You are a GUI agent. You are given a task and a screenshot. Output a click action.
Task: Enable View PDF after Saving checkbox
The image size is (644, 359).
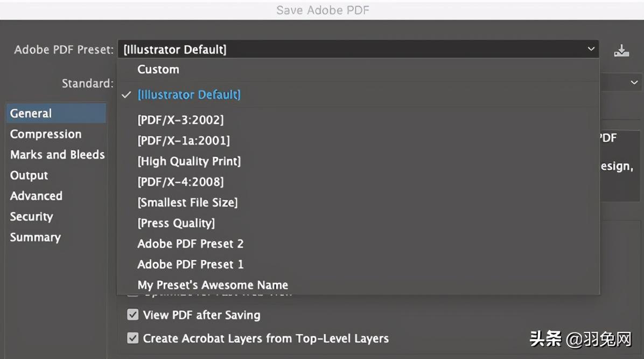132,315
